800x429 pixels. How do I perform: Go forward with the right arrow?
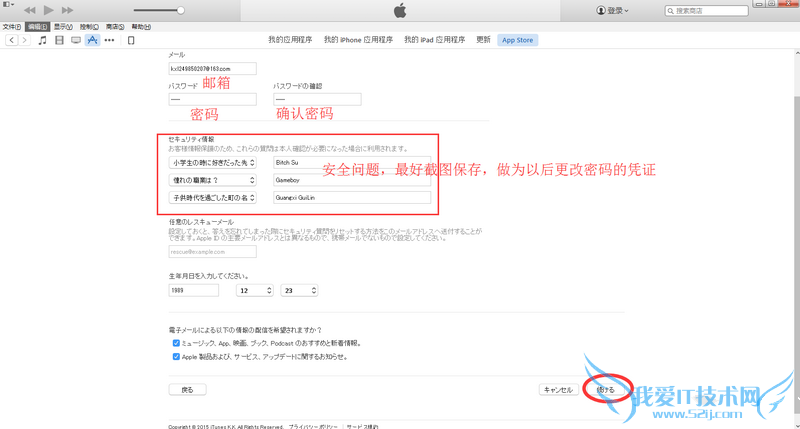point(24,40)
